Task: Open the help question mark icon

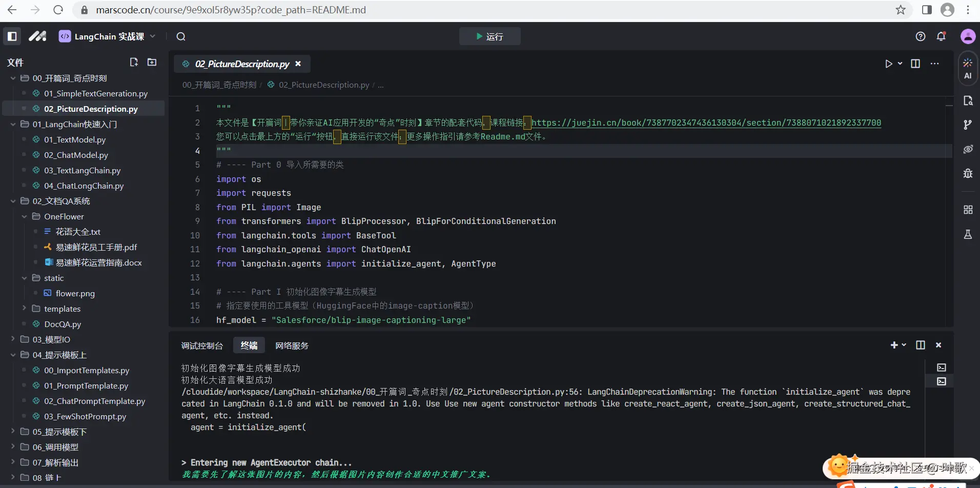Action: click(921, 36)
